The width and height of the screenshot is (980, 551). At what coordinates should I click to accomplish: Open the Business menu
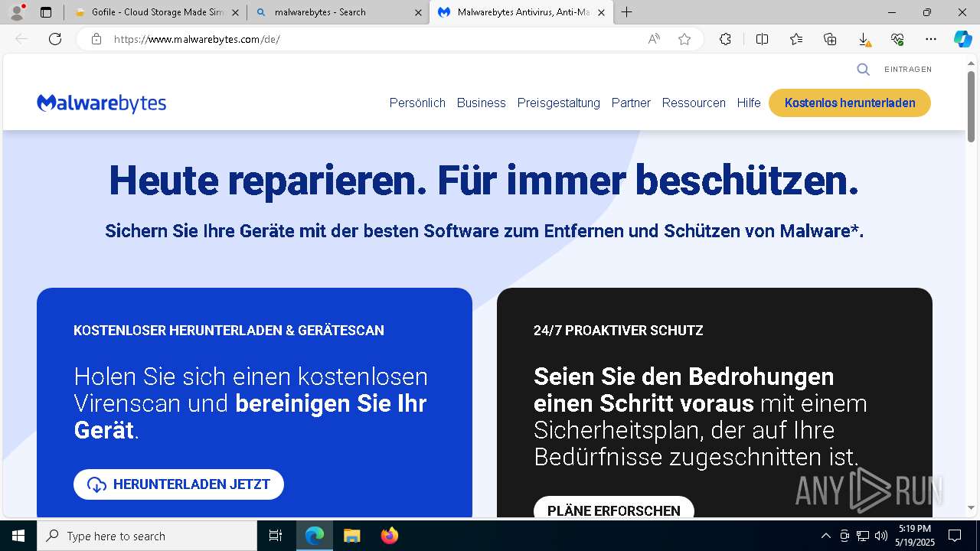point(481,103)
